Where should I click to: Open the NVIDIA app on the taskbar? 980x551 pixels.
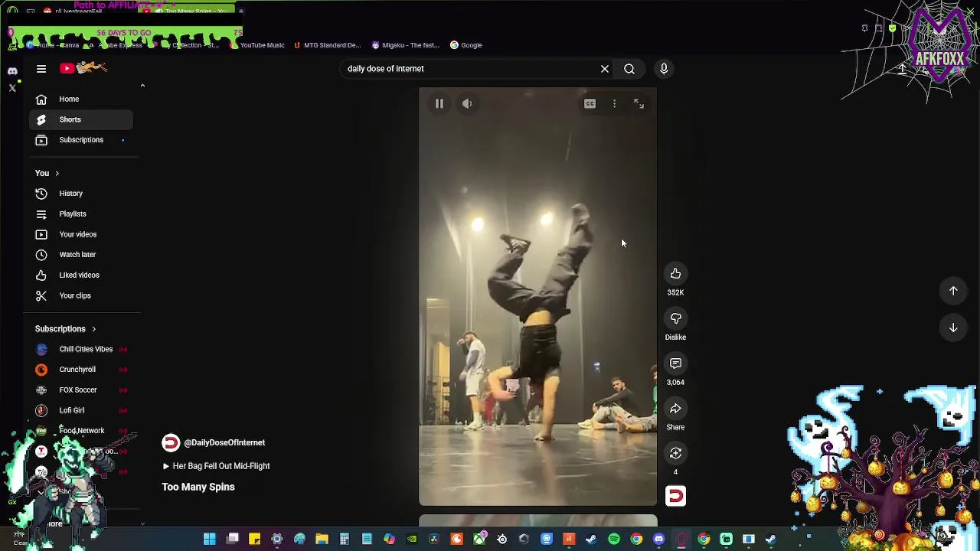tap(412, 540)
